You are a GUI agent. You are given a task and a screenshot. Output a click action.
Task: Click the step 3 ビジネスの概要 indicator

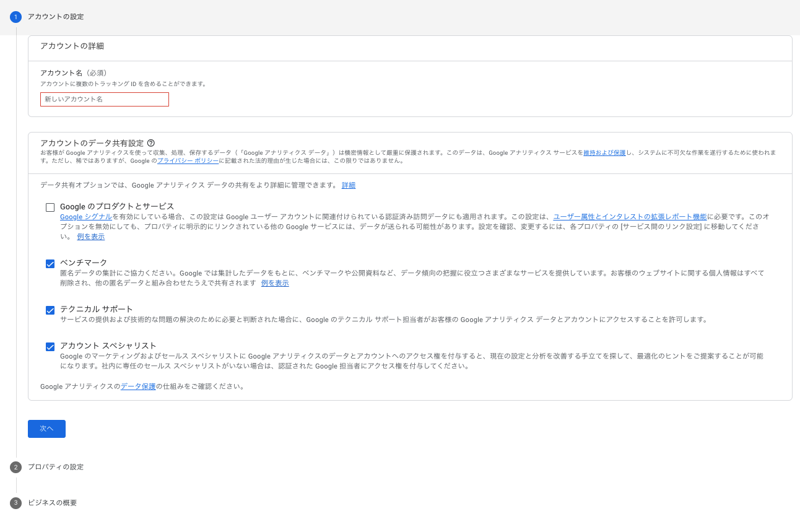pos(15,503)
